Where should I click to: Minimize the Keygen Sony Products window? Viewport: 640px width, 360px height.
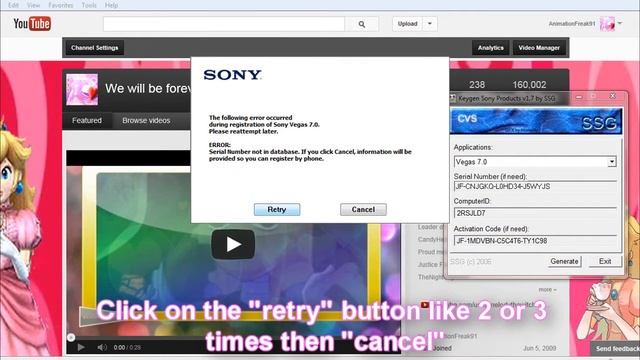pyautogui.click(x=579, y=97)
